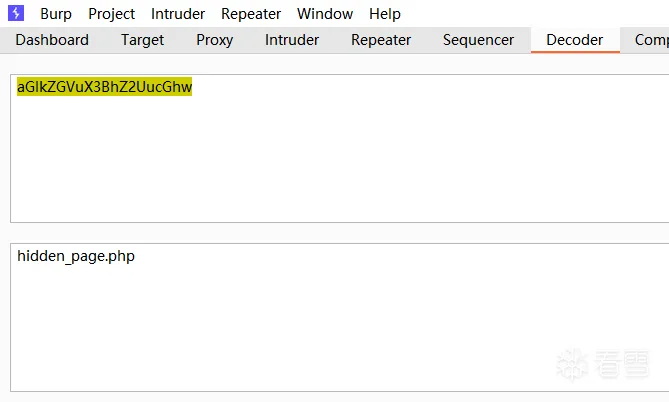Open the Project menu
Viewport: 669px width, 402px height.
[111, 14]
